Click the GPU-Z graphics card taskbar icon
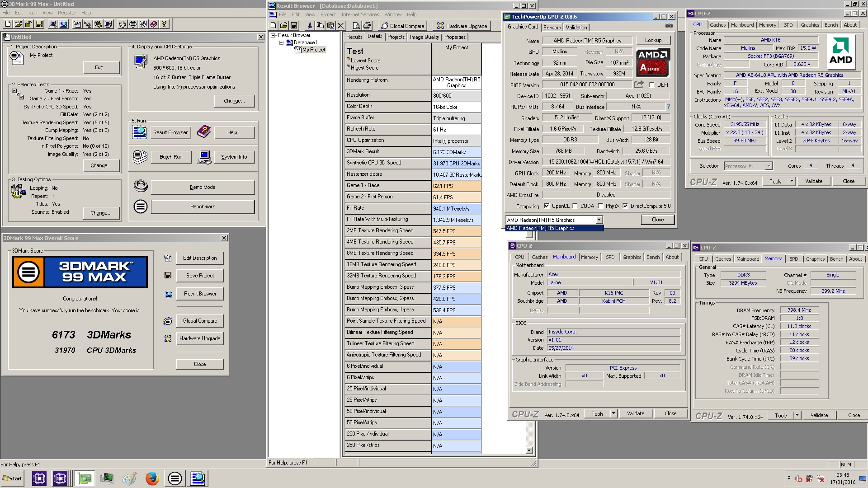This screenshot has height=488, width=868. coord(84,478)
